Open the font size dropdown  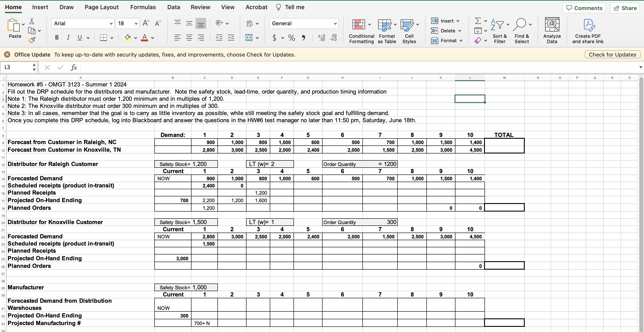(136, 23)
